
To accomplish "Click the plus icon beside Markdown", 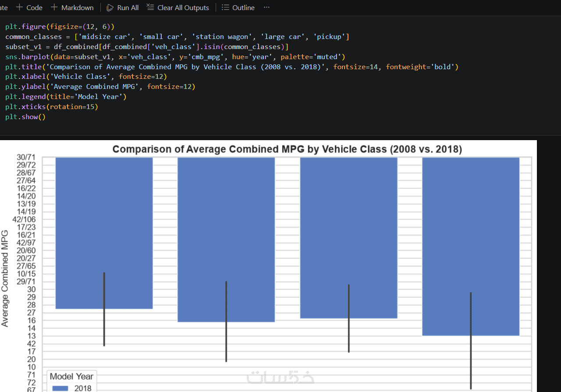I will coord(54,7).
